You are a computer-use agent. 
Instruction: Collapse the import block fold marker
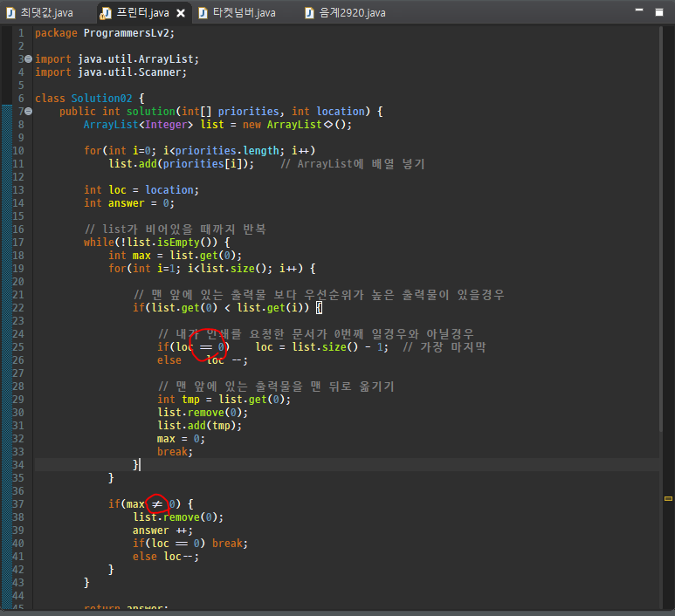[29, 58]
